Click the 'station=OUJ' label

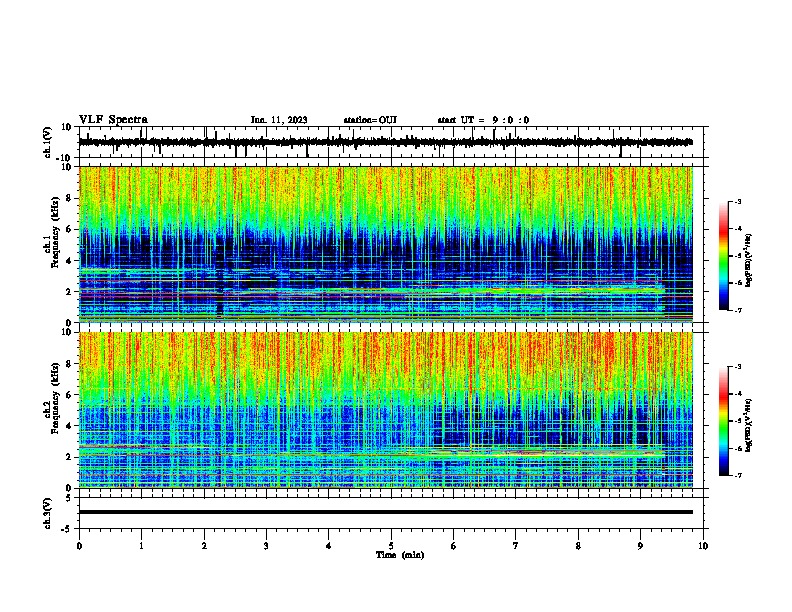pos(370,120)
